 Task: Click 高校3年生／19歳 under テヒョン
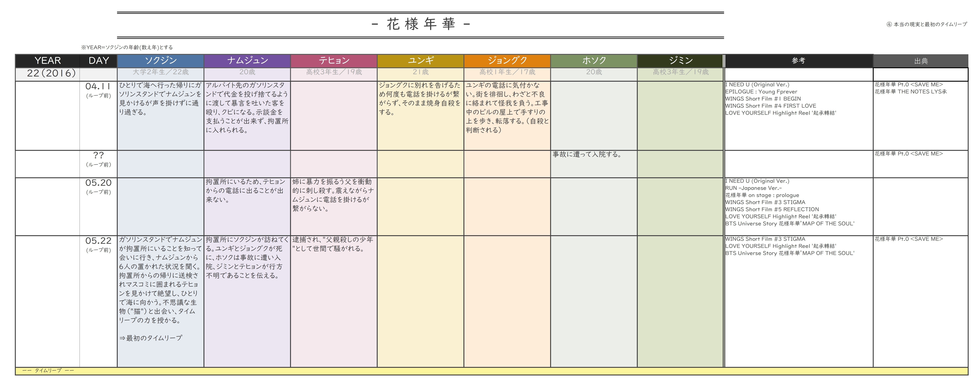tap(334, 72)
